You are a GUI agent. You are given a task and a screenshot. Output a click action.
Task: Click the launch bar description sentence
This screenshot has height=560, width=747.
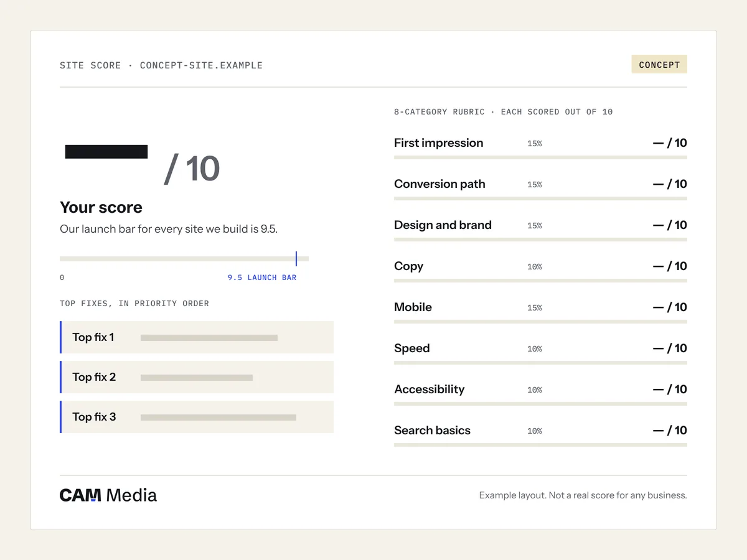(169, 229)
